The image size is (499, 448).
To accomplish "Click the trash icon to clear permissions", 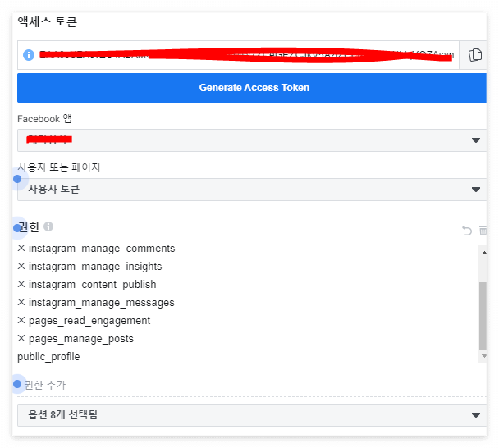I will [483, 230].
